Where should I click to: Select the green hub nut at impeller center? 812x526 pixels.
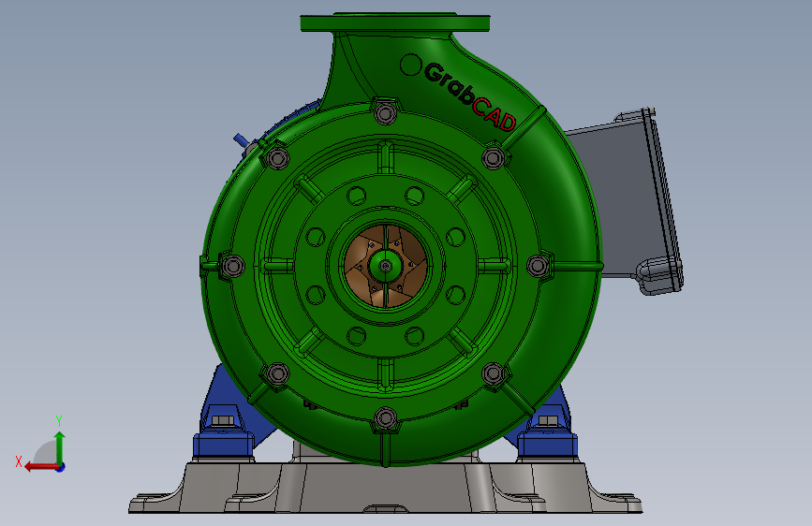(385, 266)
